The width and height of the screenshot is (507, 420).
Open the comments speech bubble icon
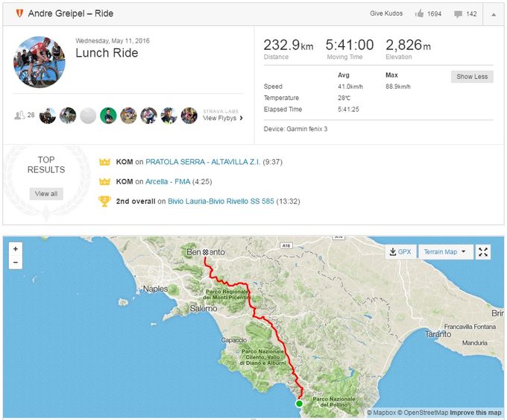point(458,13)
